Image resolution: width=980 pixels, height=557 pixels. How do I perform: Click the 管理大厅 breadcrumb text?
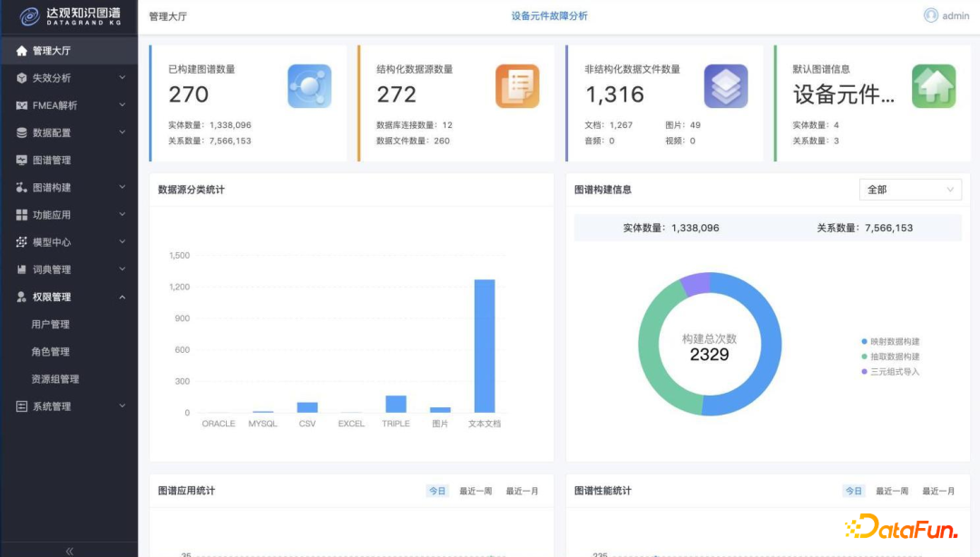pos(168,16)
